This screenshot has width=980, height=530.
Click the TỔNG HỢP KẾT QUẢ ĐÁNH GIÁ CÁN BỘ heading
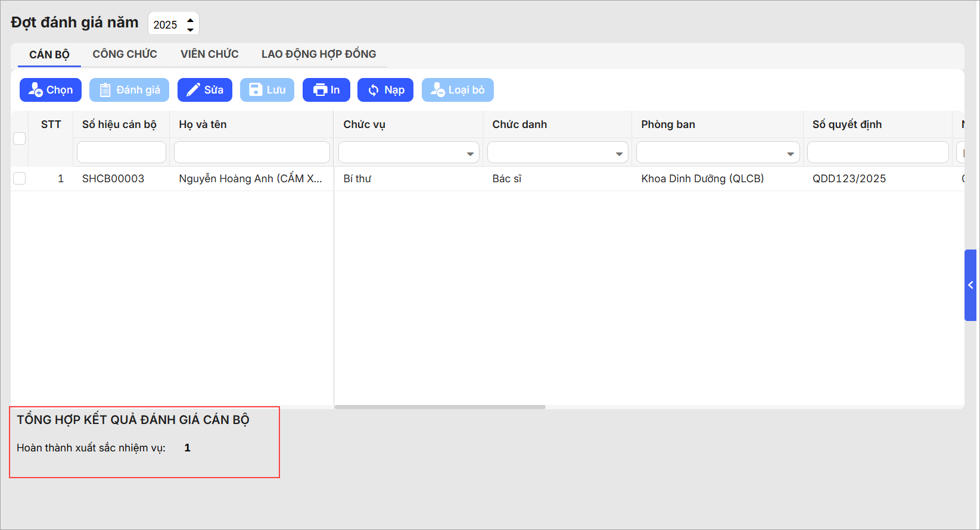(x=133, y=420)
